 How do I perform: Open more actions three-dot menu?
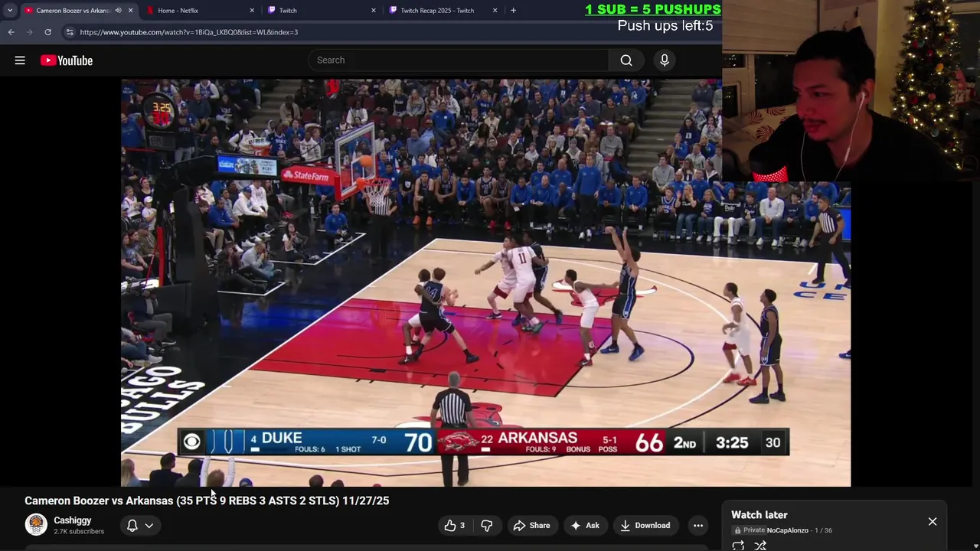pyautogui.click(x=698, y=526)
